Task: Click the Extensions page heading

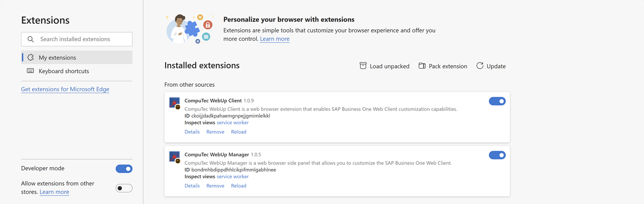Action: (45, 20)
